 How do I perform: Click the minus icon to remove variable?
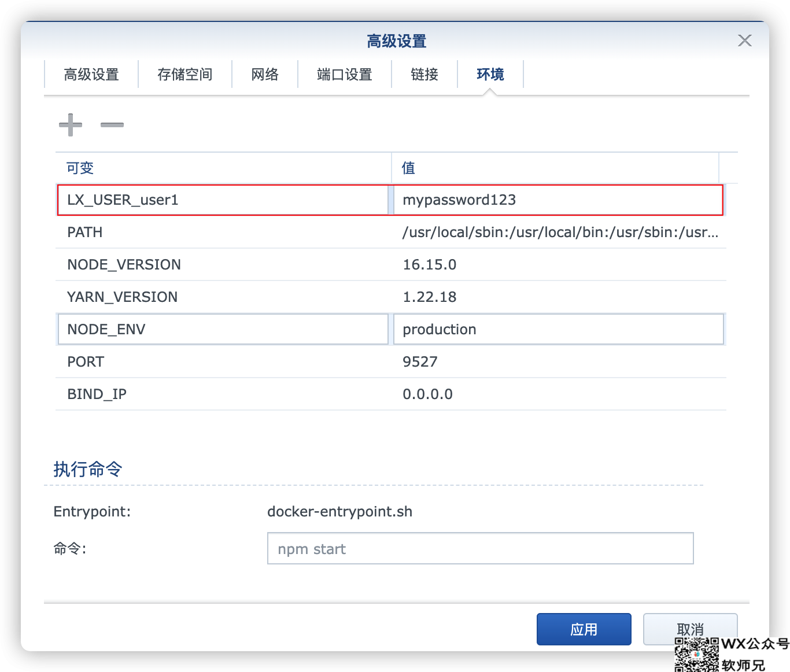point(112,125)
